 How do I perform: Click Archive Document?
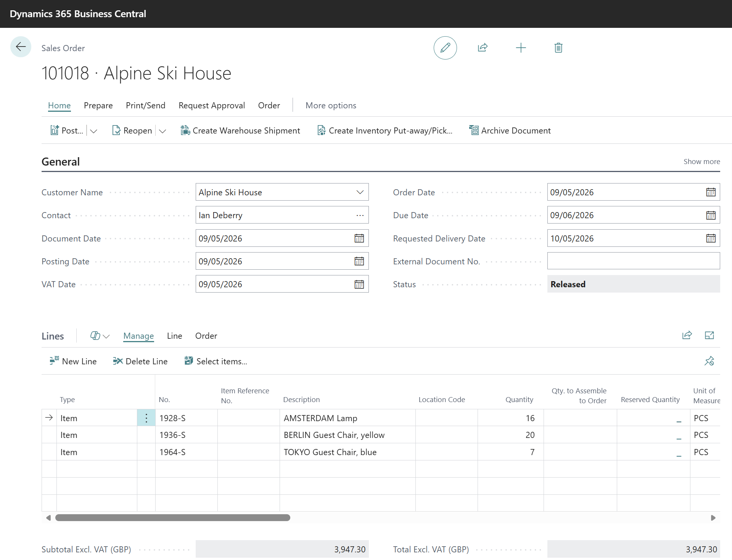click(x=510, y=130)
